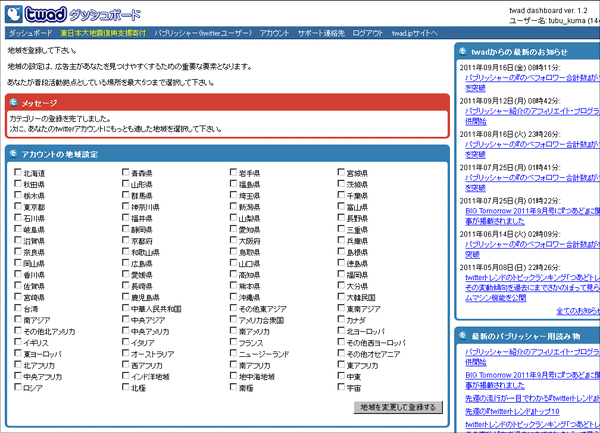Select the 愛知県 checkbox
This screenshot has width=600, height=433.
(x=233, y=229)
